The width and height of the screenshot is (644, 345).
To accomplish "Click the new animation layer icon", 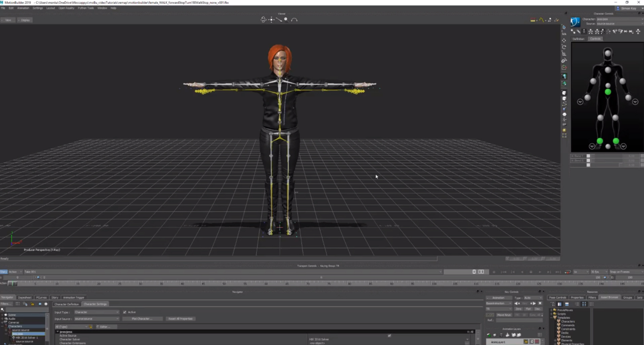I will point(489,335).
